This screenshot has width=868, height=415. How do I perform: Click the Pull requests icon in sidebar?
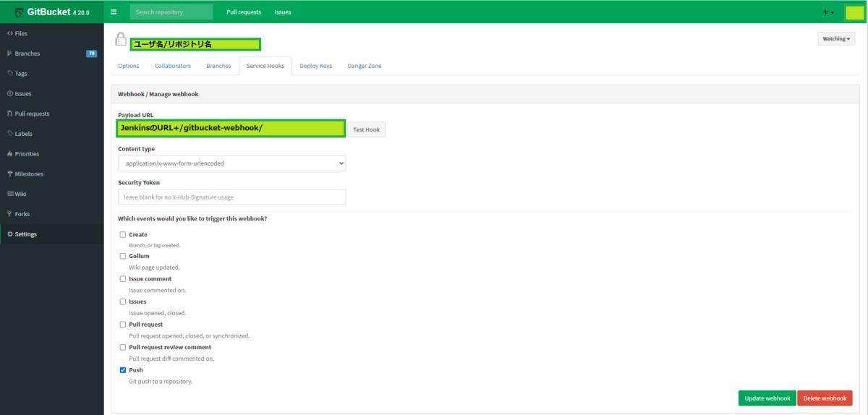[9, 114]
